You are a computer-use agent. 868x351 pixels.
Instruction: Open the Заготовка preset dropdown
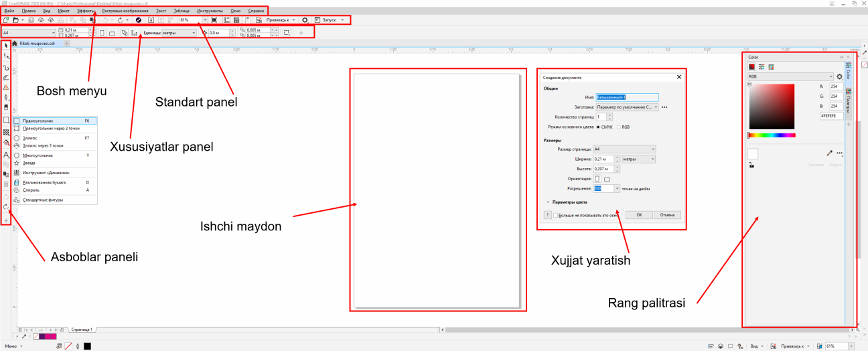click(x=628, y=107)
